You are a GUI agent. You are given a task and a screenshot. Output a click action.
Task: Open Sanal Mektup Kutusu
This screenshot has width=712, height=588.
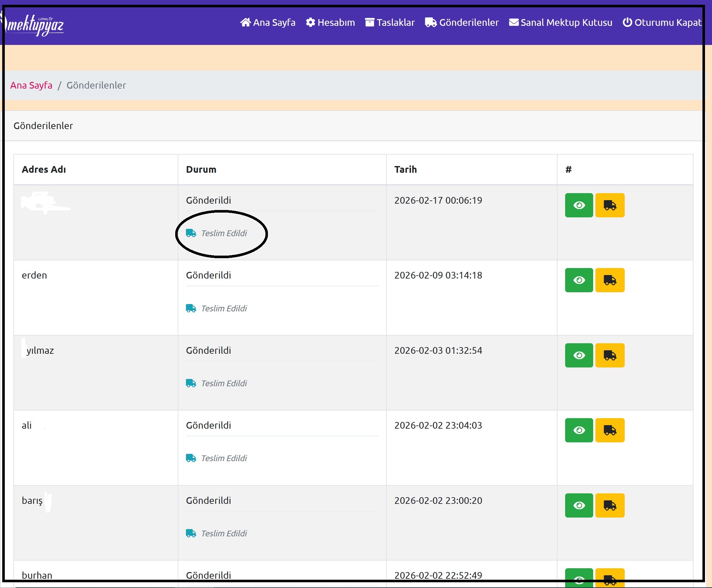pos(561,23)
